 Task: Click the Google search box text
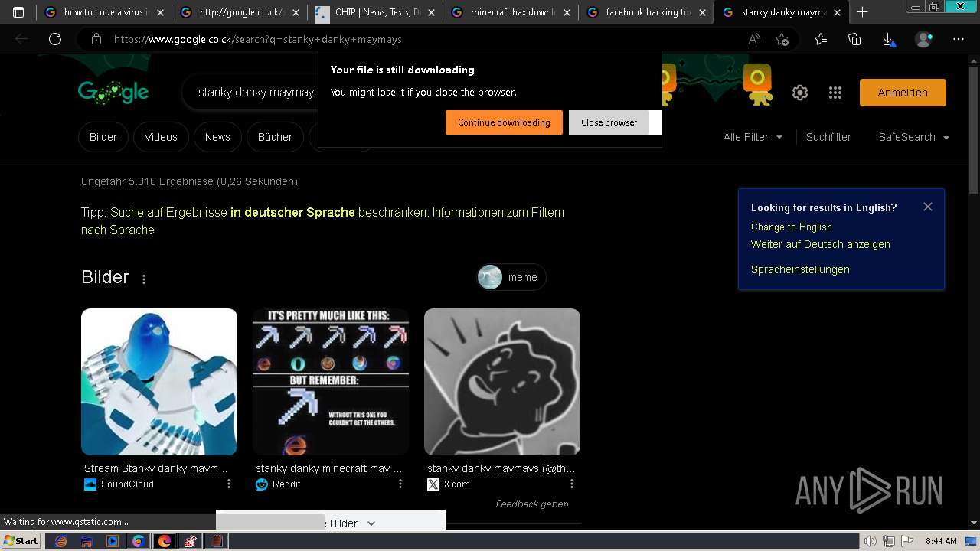coord(258,93)
